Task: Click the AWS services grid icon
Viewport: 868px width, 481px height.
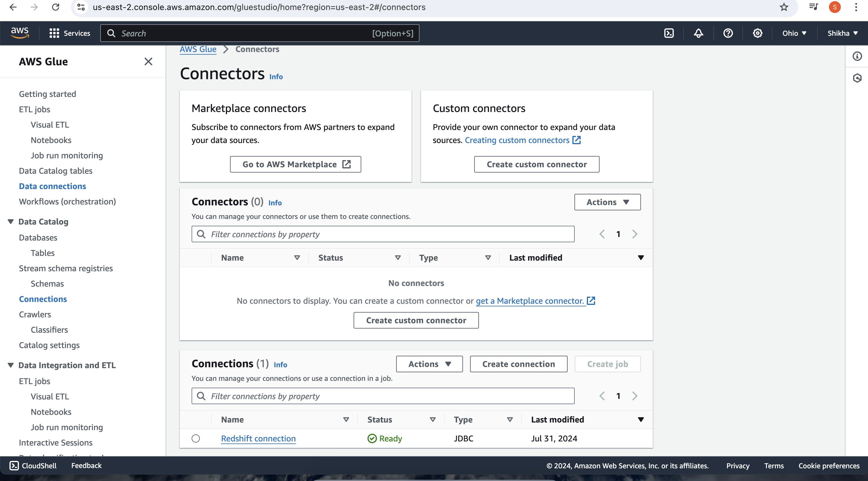Action: (54, 33)
